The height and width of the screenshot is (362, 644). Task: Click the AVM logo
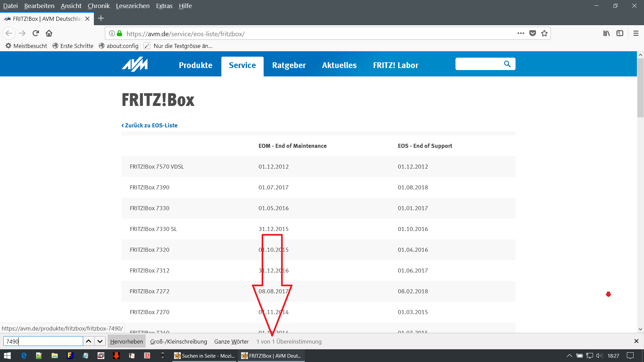pyautogui.click(x=135, y=64)
